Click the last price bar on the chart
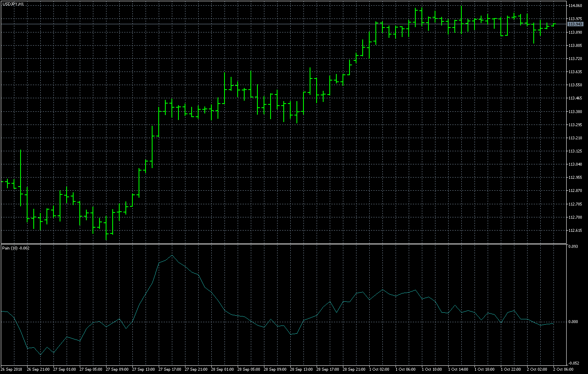588x374 pixels. click(553, 25)
